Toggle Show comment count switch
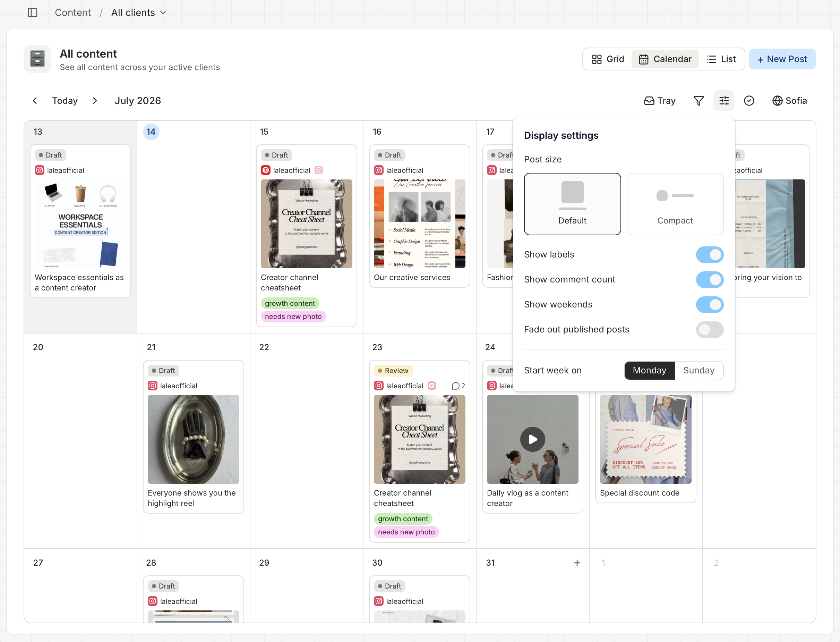 pyautogui.click(x=709, y=280)
